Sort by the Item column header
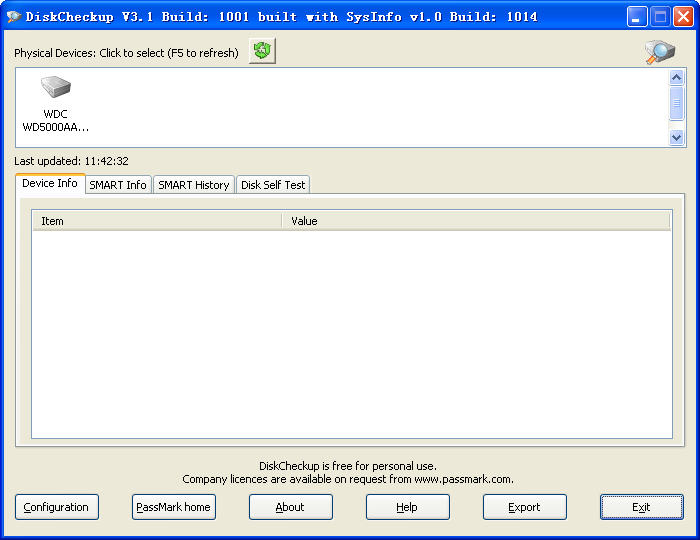The width and height of the screenshot is (700, 540). point(157,221)
